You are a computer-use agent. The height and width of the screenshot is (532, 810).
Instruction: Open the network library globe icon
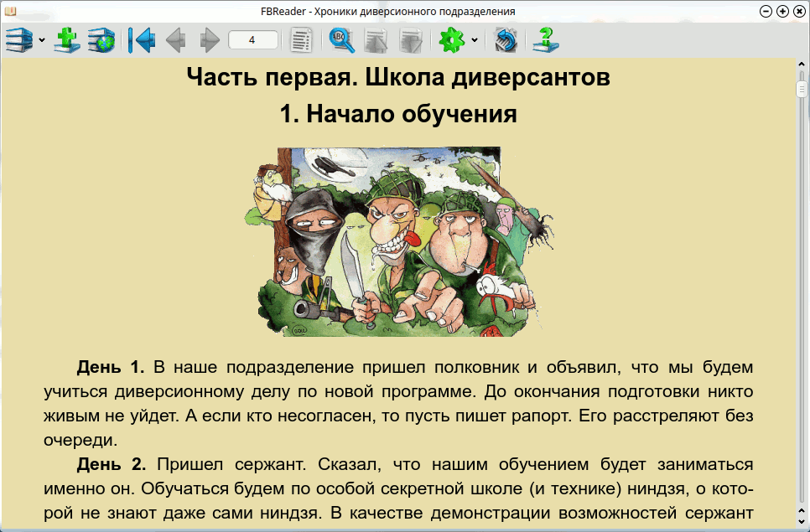coord(101,39)
